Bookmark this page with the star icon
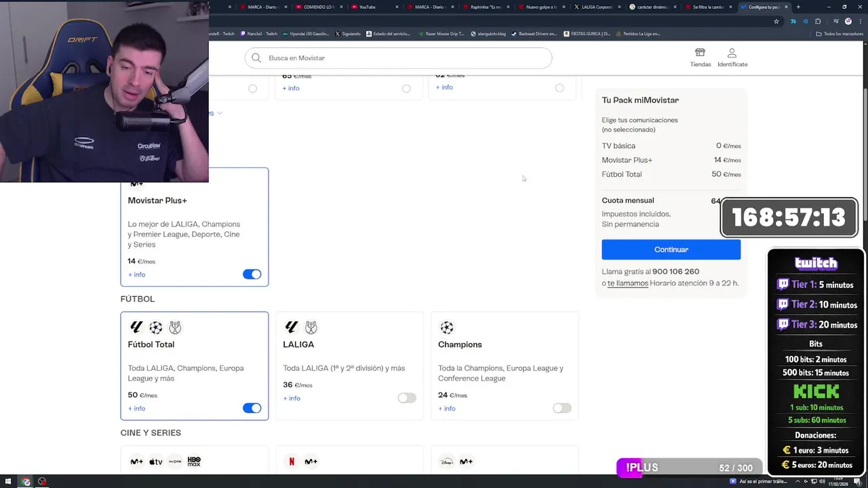This screenshot has width=868, height=488. coord(776,21)
